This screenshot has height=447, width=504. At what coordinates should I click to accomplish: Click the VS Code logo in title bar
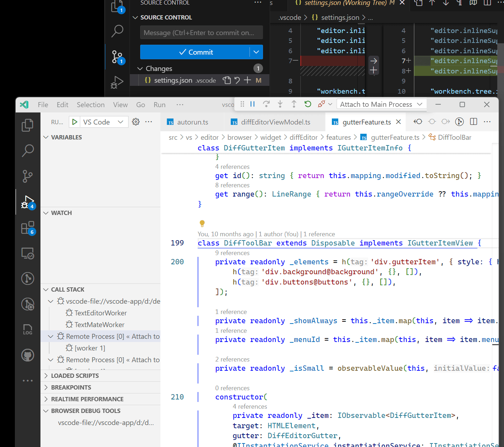click(x=24, y=104)
